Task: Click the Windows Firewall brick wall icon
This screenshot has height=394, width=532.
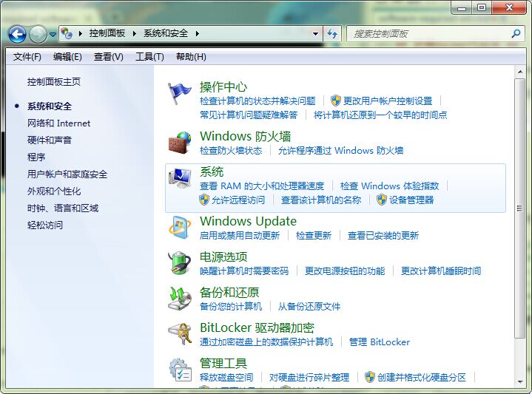Action: click(x=180, y=143)
